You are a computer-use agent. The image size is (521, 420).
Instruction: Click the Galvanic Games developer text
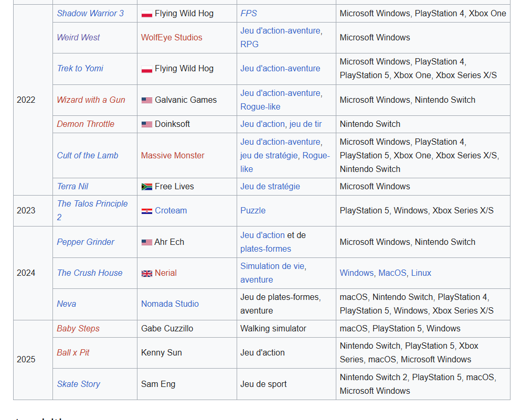click(x=186, y=100)
